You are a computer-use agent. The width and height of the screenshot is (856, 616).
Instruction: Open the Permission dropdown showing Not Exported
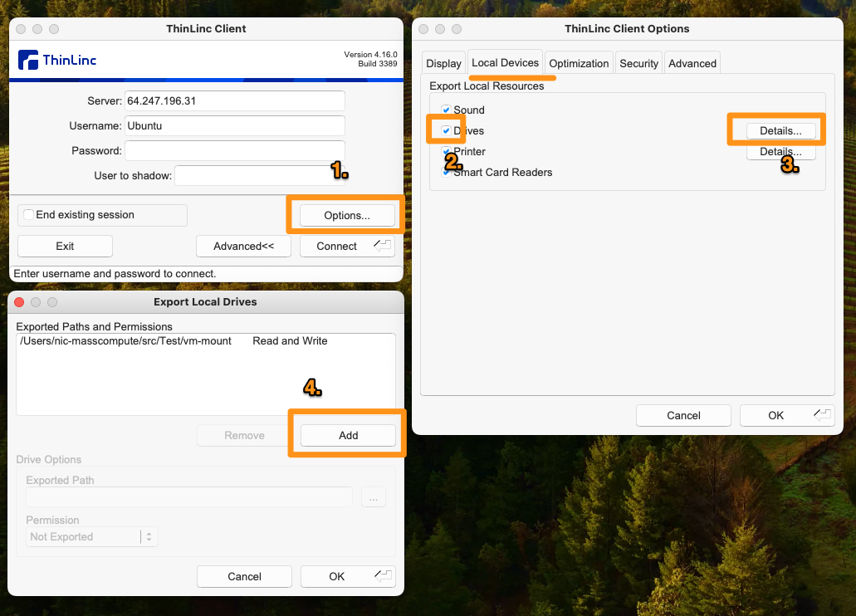point(91,537)
